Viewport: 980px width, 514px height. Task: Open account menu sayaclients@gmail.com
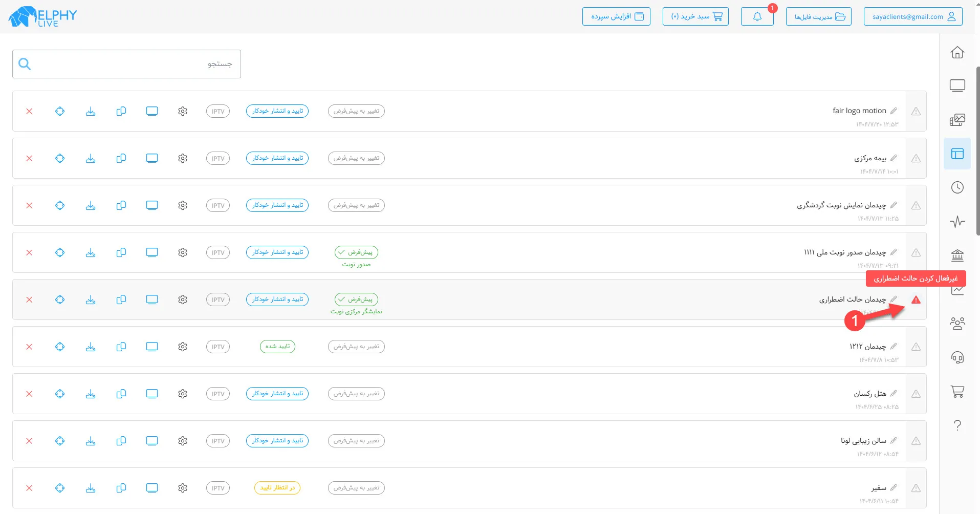click(912, 16)
